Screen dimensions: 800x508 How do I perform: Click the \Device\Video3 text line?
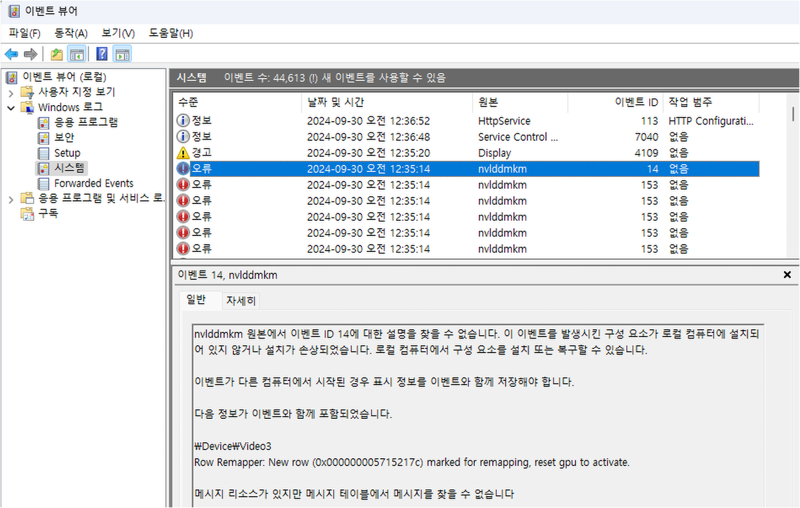233,446
